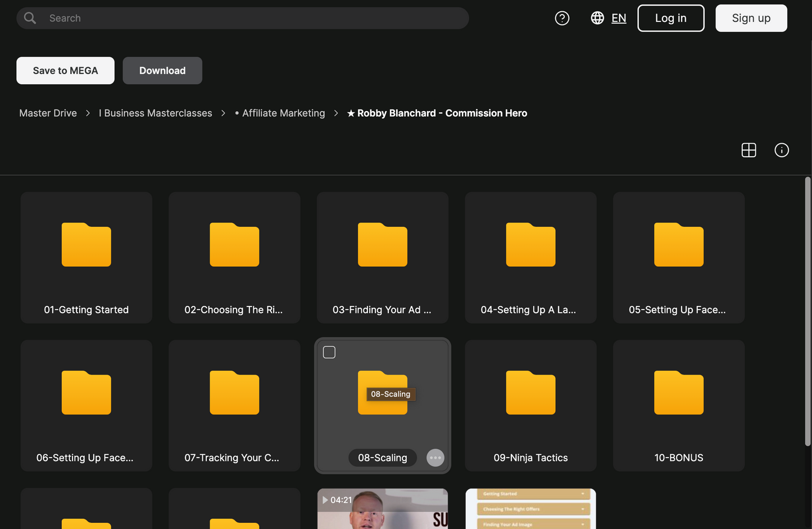Click the Log in button

click(670, 18)
